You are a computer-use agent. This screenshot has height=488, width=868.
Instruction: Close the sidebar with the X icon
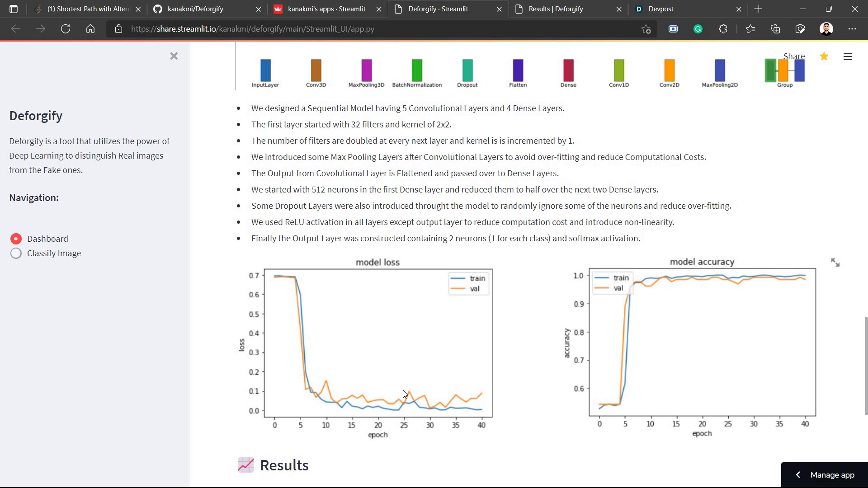point(174,56)
